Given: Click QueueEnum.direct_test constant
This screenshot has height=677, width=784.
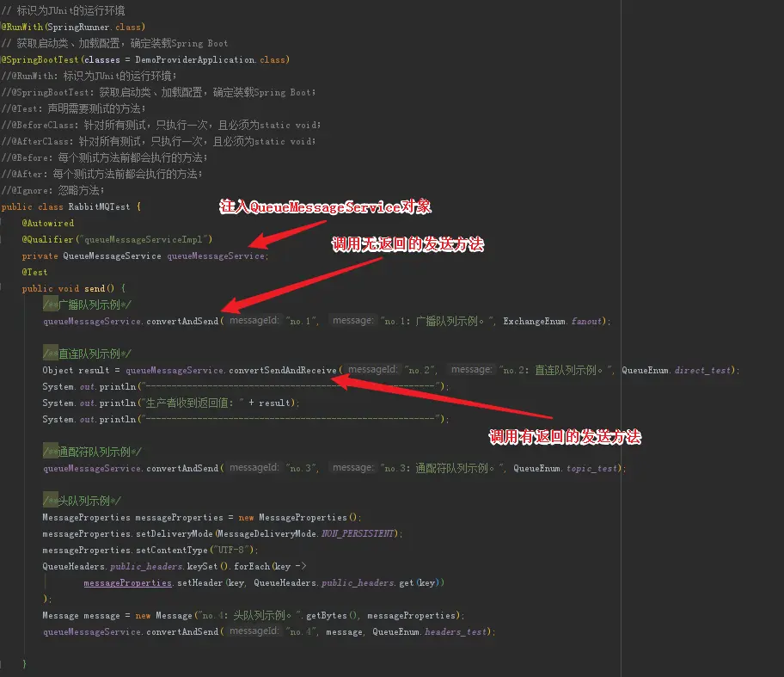Looking at the screenshot, I should (677, 370).
